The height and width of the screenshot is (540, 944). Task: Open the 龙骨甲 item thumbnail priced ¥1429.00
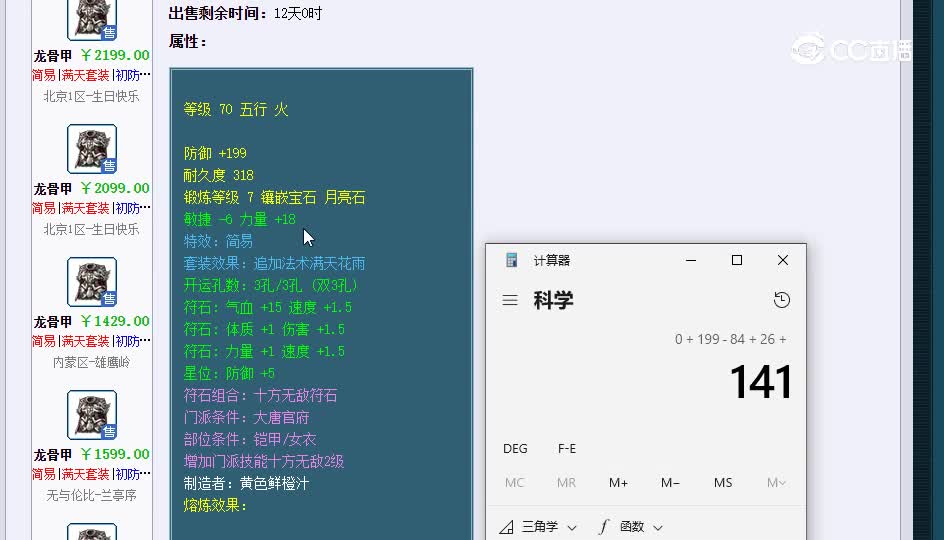coord(92,282)
